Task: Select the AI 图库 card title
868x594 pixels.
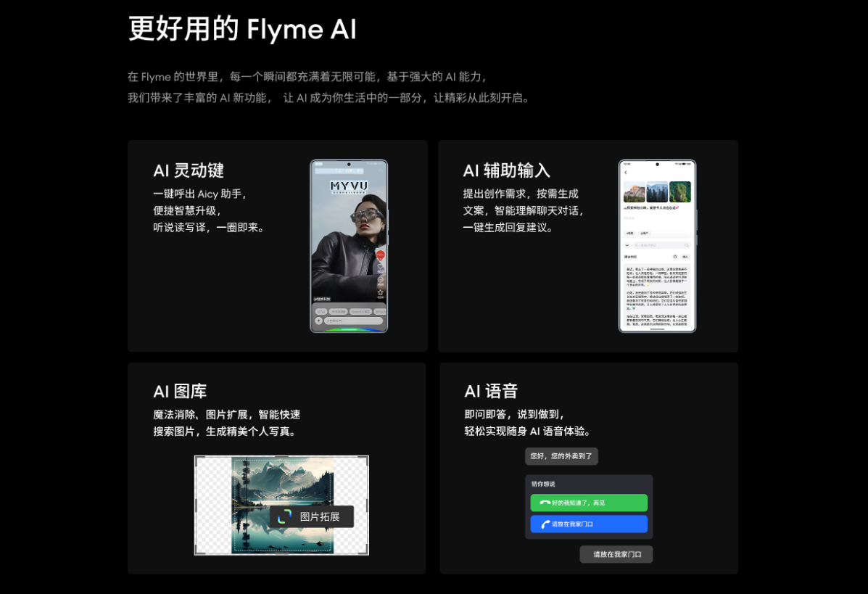Action: [x=180, y=392]
